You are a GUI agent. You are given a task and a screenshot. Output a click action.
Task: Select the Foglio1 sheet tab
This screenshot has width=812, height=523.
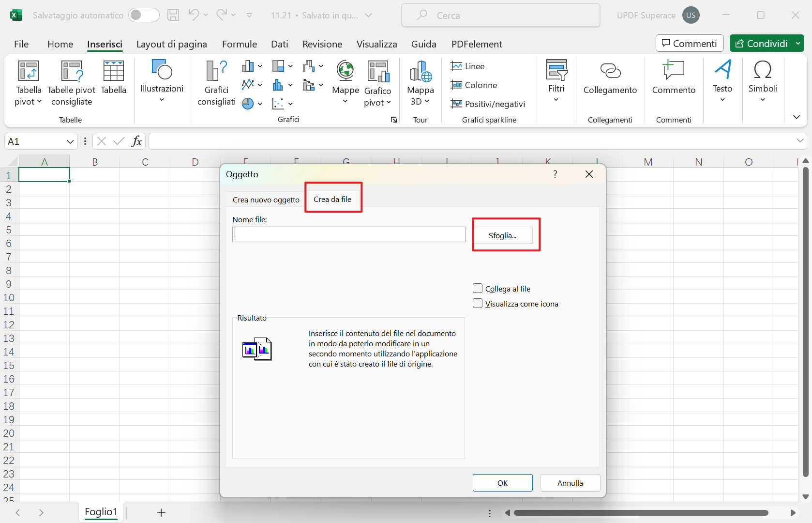pyautogui.click(x=101, y=512)
